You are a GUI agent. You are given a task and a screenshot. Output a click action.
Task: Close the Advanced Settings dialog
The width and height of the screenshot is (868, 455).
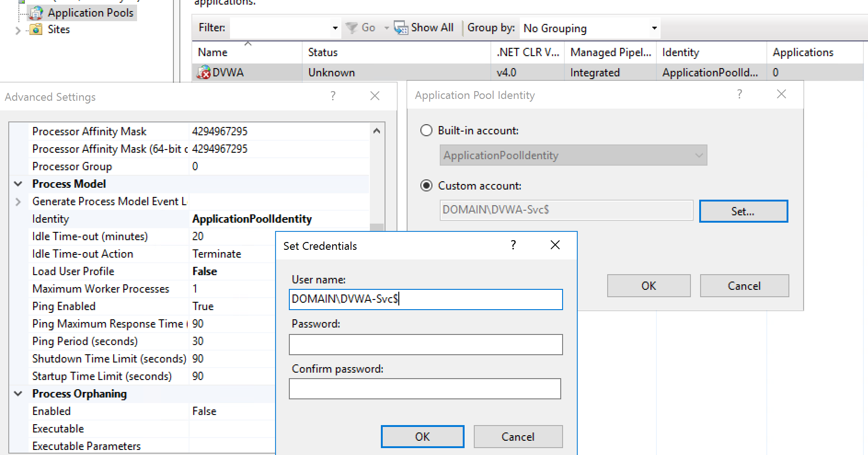[x=375, y=96]
